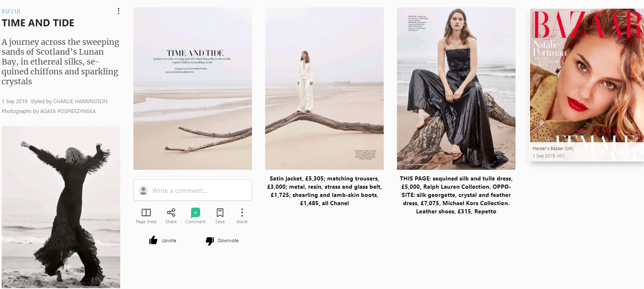This screenshot has height=289, width=644.
Task: Open the black sequined dress photo
Action: (456, 88)
